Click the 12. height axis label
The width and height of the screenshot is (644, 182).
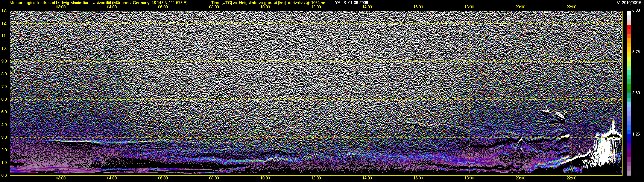tap(4, 23)
